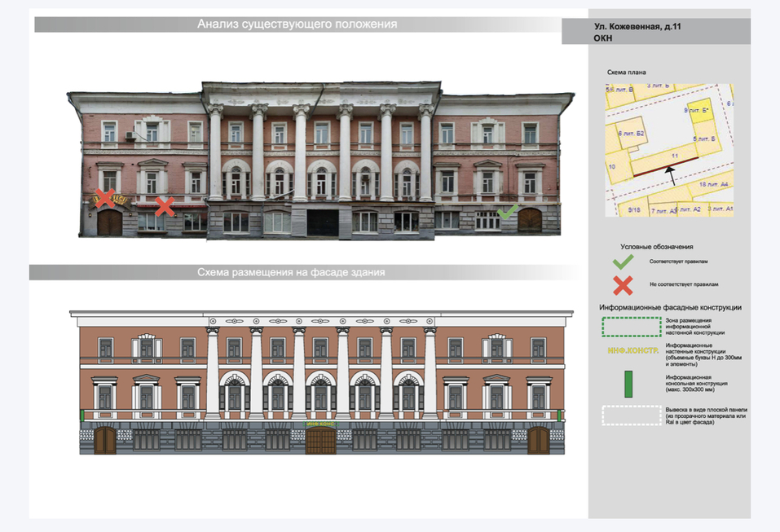
Task: Click the white dashed flat panel rectangle
Action: pyautogui.click(x=631, y=415)
